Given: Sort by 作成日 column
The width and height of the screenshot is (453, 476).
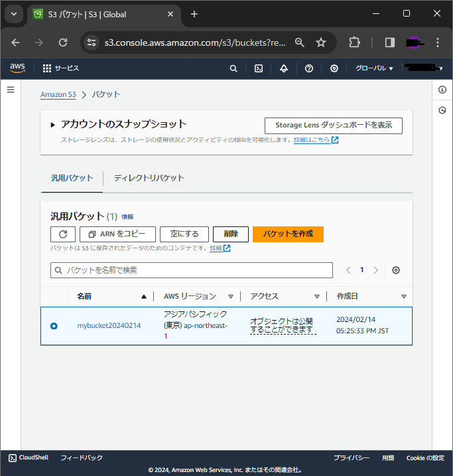Looking at the screenshot, I should coord(371,296).
